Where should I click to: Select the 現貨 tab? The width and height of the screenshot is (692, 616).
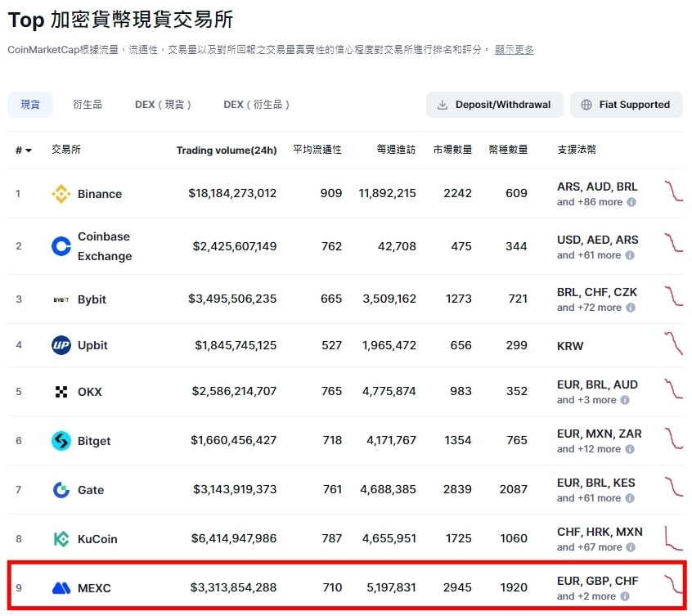30,105
